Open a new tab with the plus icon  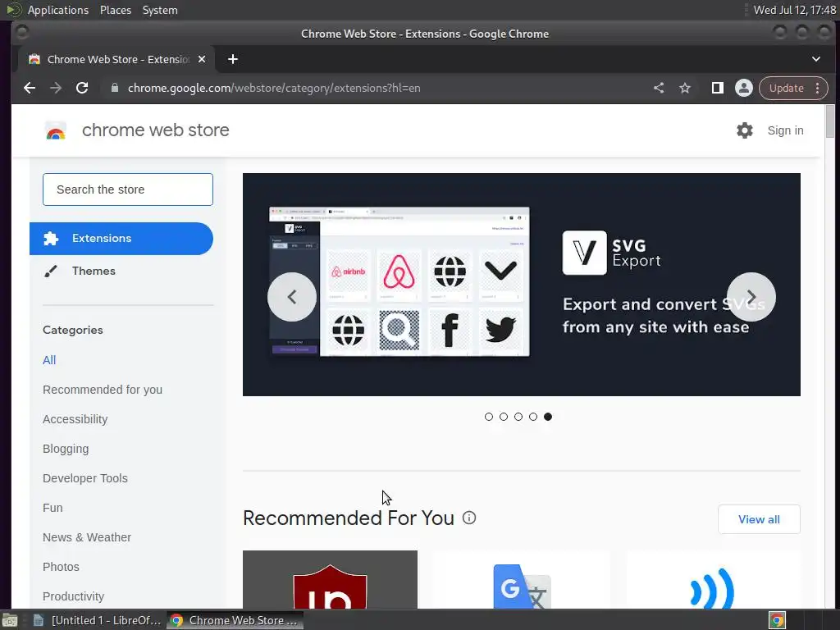(232, 59)
